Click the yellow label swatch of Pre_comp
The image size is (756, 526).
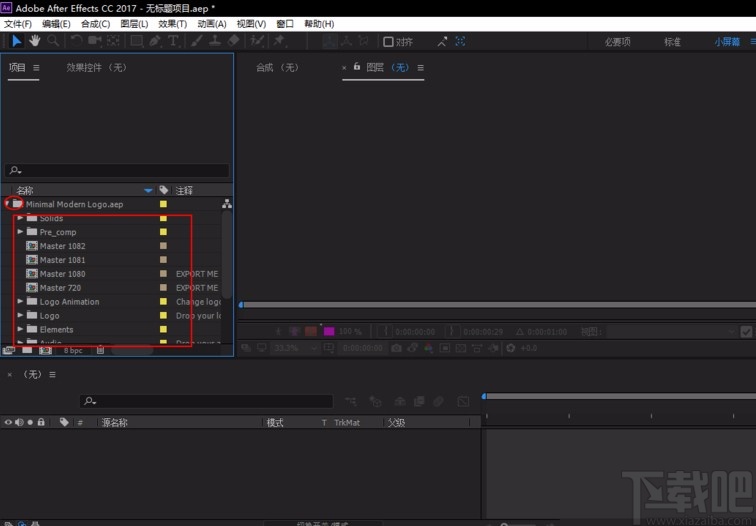coord(163,232)
